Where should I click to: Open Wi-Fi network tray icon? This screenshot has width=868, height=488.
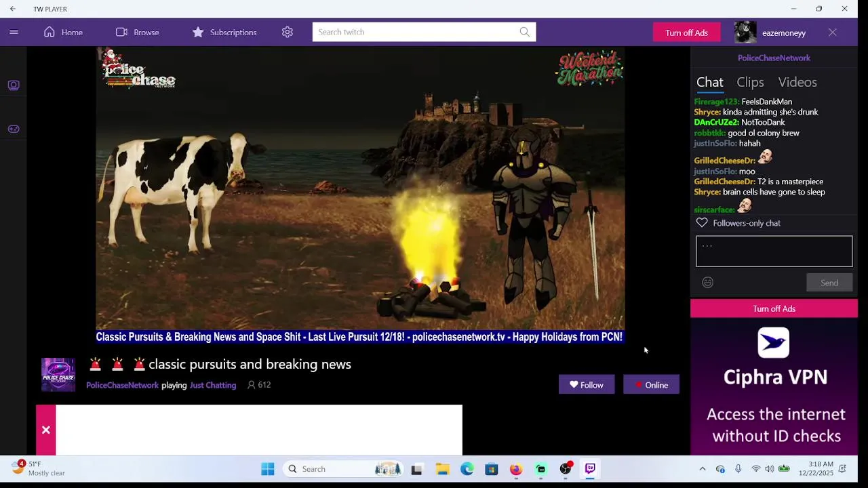click(x=756, y=469)
